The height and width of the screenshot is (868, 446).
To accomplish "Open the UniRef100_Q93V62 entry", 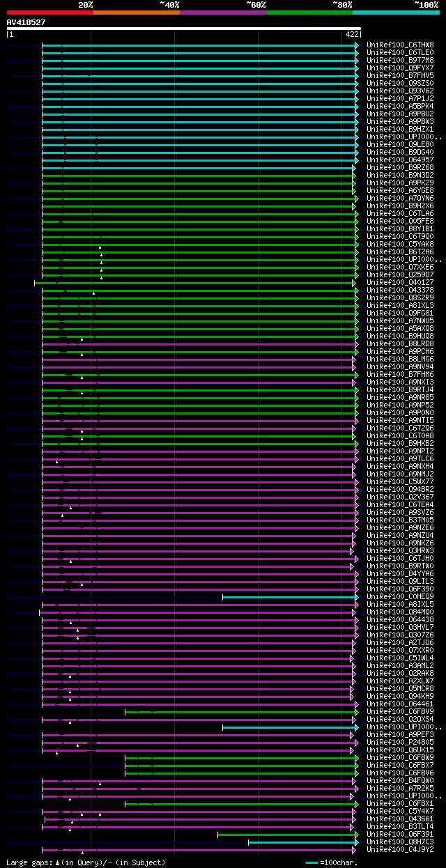I will [400, 91].
